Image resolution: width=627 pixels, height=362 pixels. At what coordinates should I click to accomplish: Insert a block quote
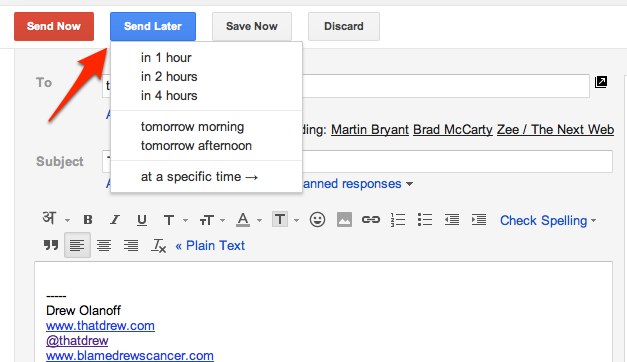(x=51, y=245)
